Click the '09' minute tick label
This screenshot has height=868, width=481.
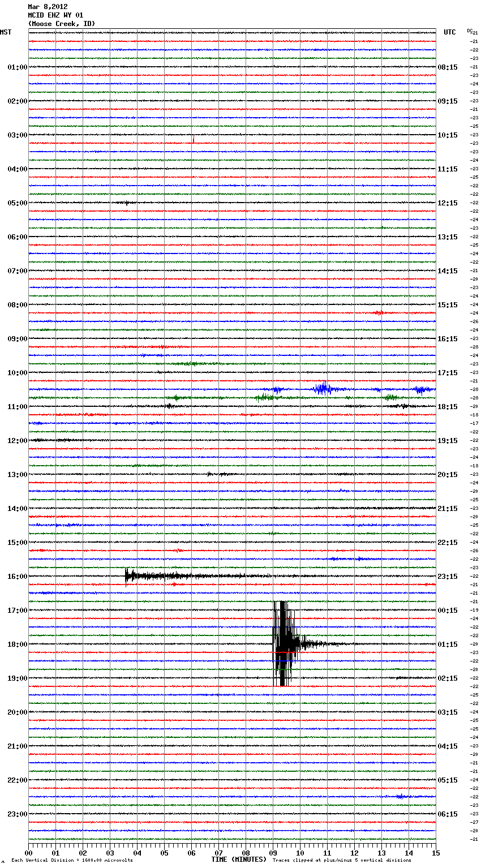click(273, 853)
